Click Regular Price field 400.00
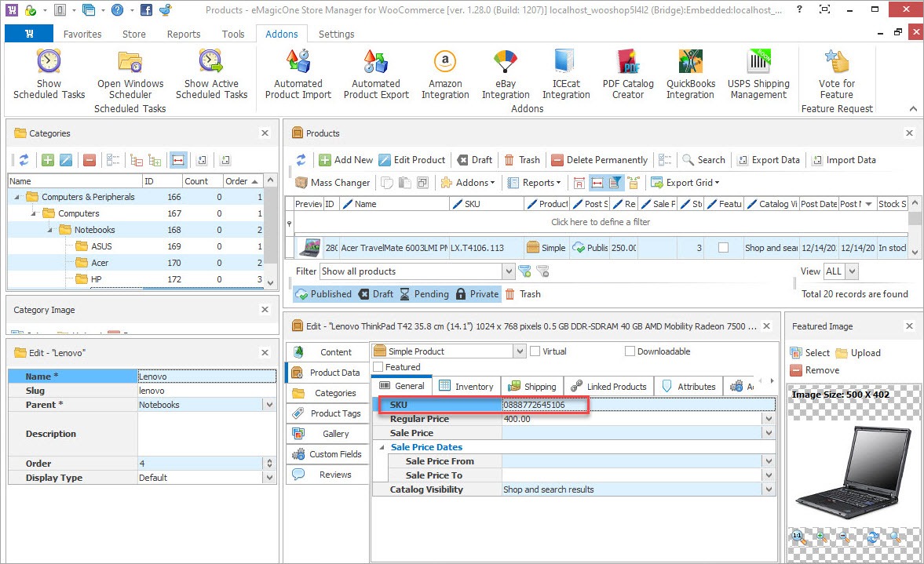The height and width of the screenshot is (564, 924). 632,419
